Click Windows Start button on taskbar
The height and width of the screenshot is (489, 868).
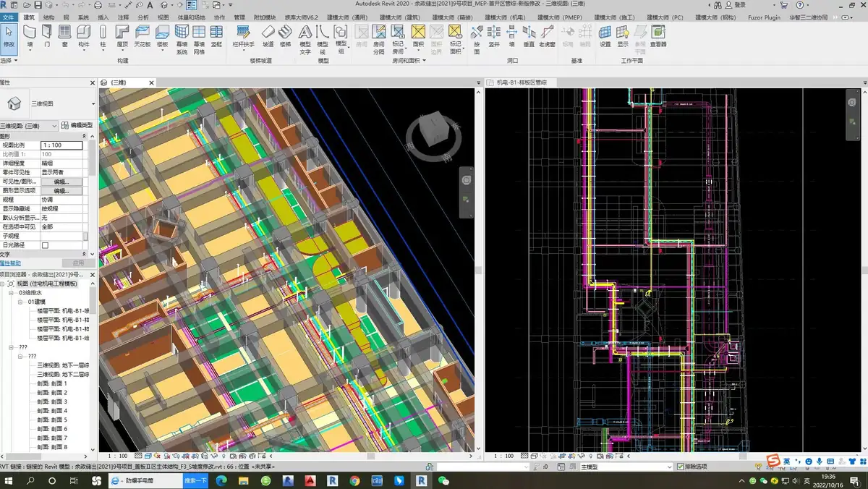point(10,480)
